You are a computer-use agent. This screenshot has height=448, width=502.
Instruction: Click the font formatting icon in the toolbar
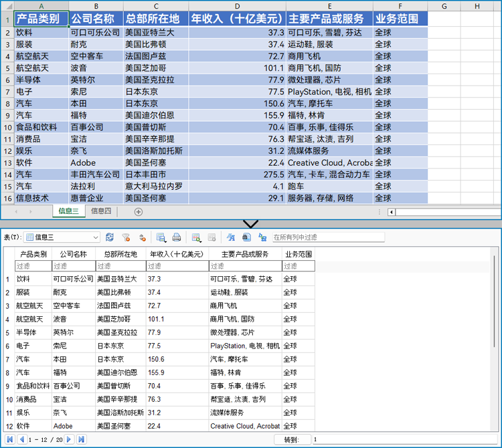pyautogui.click(x=230, y=237)
